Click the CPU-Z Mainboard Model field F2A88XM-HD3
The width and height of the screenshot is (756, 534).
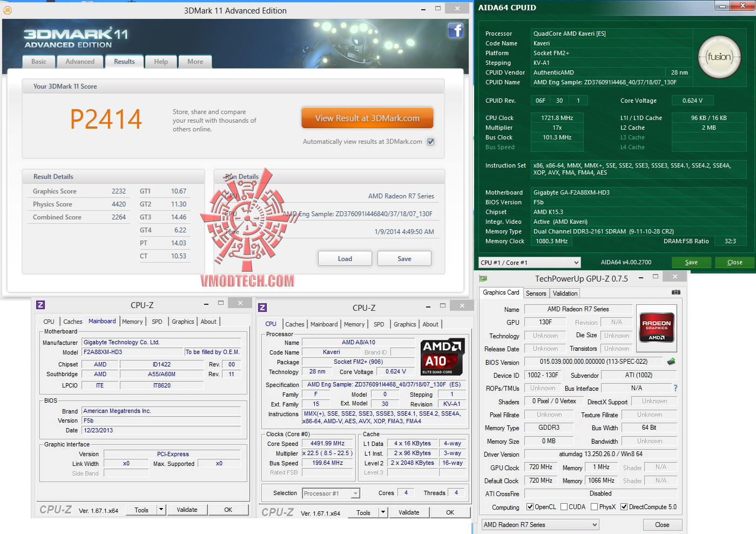tap(133, 352)
